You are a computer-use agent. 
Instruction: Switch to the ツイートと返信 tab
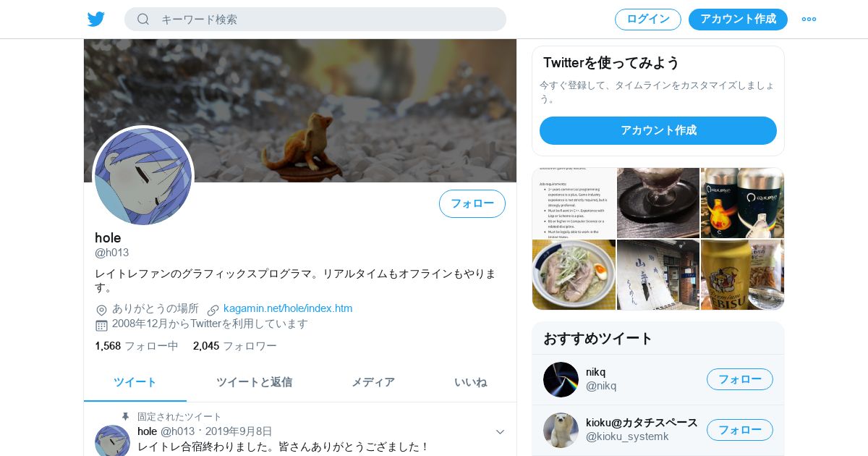[254, 382]
